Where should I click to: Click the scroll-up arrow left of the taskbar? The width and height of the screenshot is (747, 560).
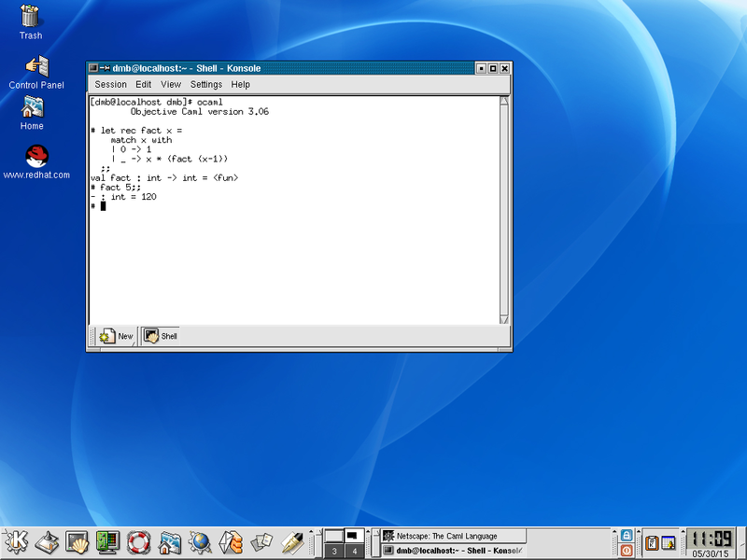368,532
